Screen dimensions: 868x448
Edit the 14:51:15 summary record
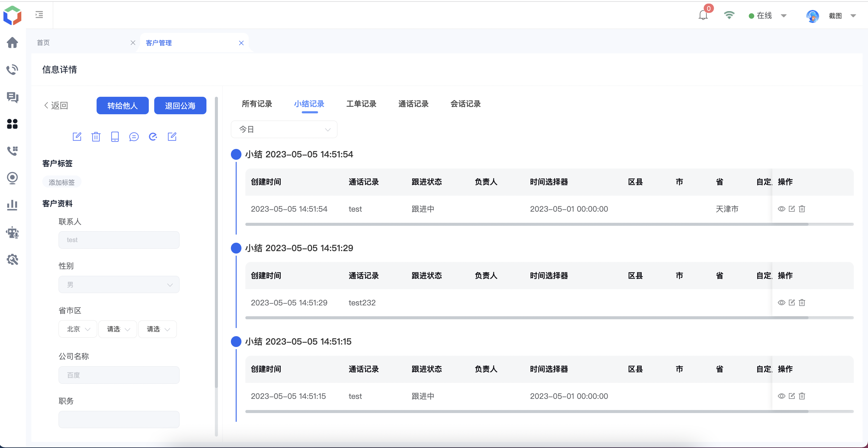792,396
